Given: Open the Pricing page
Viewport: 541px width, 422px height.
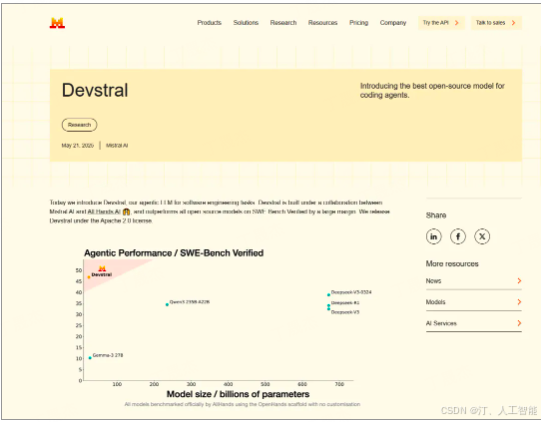Looking at the screenshot, I should click(358, 23).
